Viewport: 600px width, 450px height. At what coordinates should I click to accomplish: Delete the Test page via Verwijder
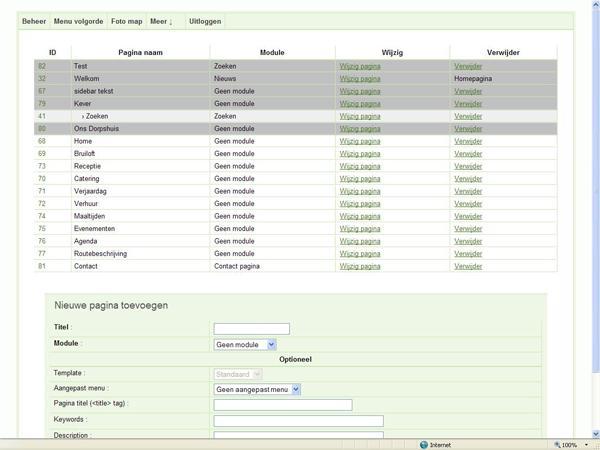pyautogui.click(x=468, y=66)
